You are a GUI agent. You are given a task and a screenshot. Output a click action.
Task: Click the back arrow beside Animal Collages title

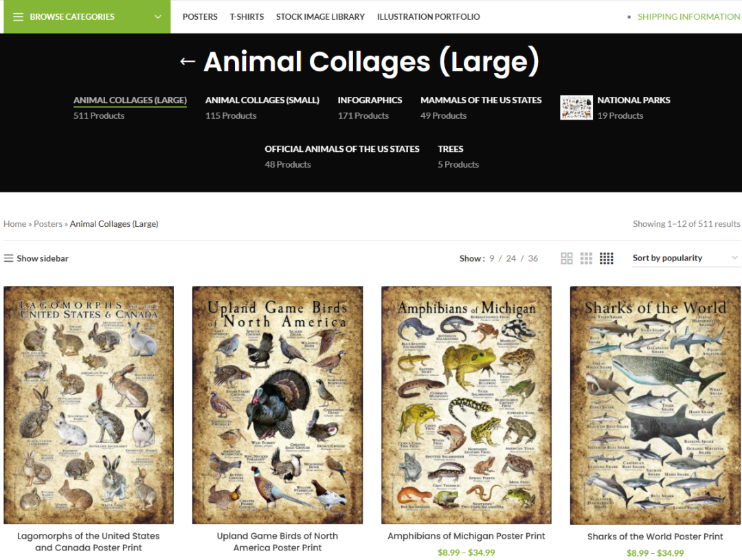click(x=188, y=61)
